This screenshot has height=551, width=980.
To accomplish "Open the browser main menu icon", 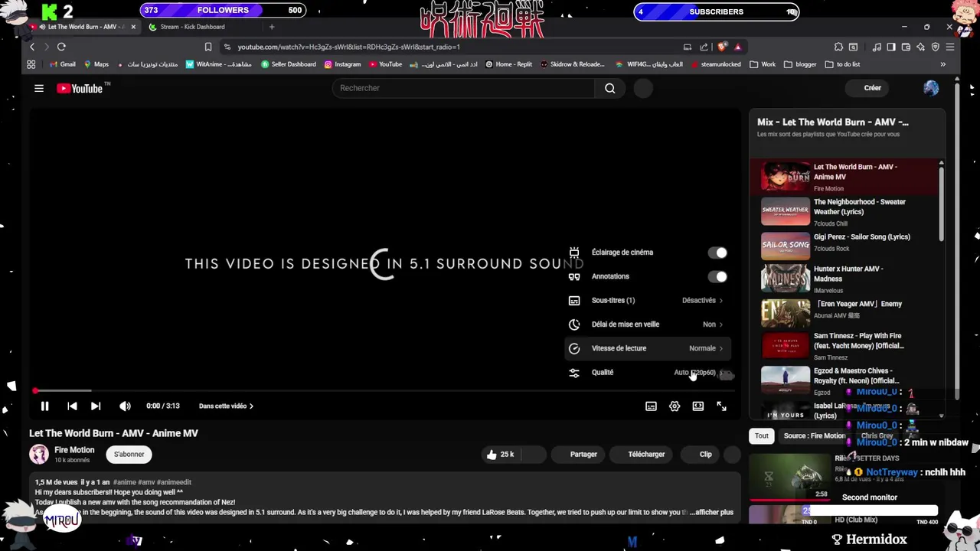I will point(950,47).
